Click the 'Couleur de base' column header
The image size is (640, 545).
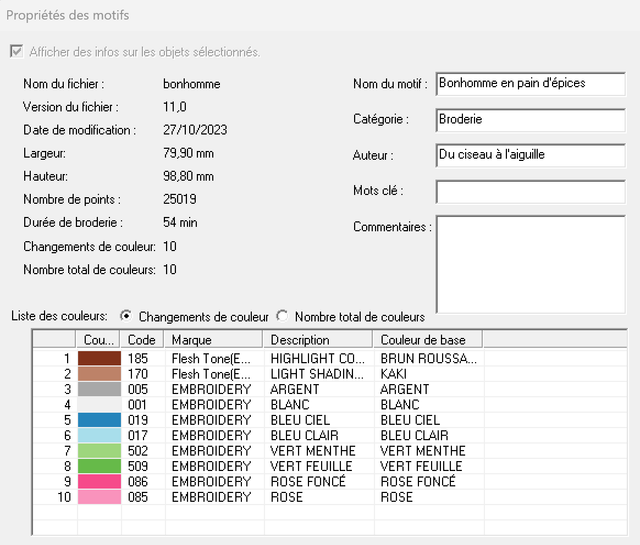pos(428,340)
